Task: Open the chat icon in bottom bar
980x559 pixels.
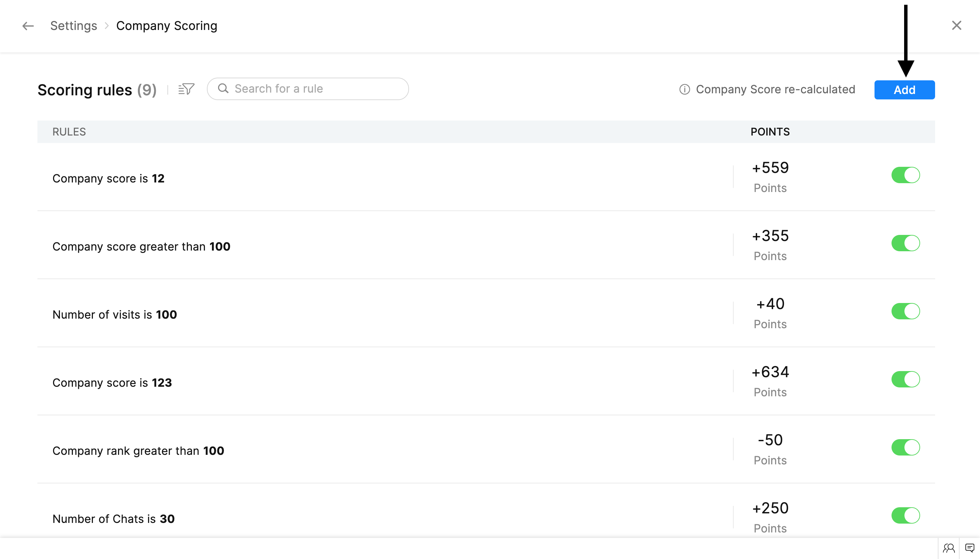Action: point(969,548)
